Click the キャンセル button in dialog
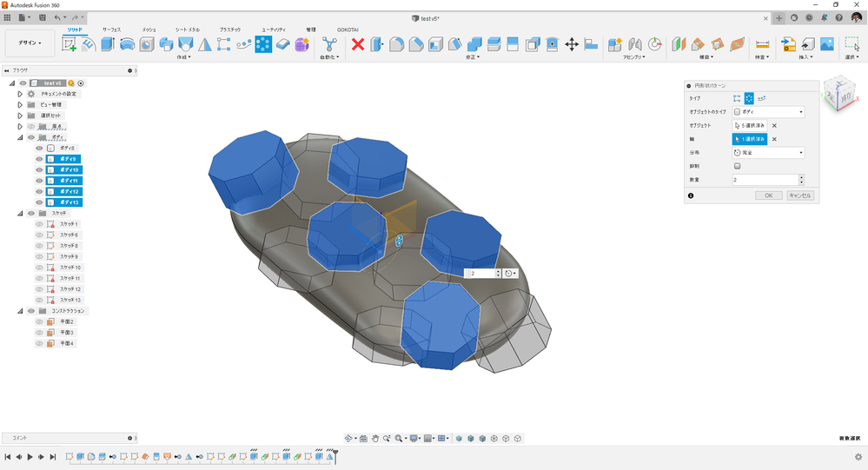Screen dimensions: 868x470 800,195
